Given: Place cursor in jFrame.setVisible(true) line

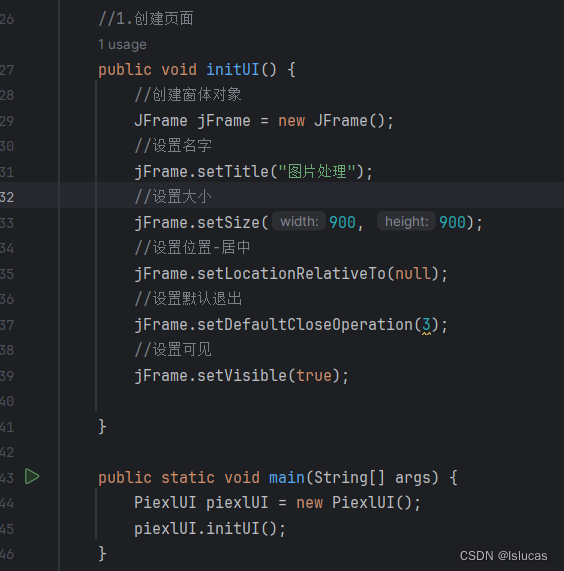Looking at the screenshot, I should click(x=242, y=376).
